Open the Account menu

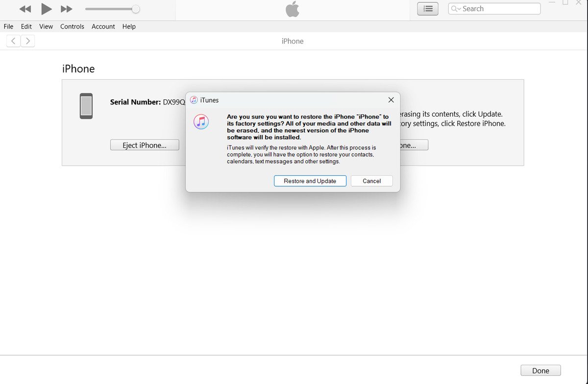point(103,26)
